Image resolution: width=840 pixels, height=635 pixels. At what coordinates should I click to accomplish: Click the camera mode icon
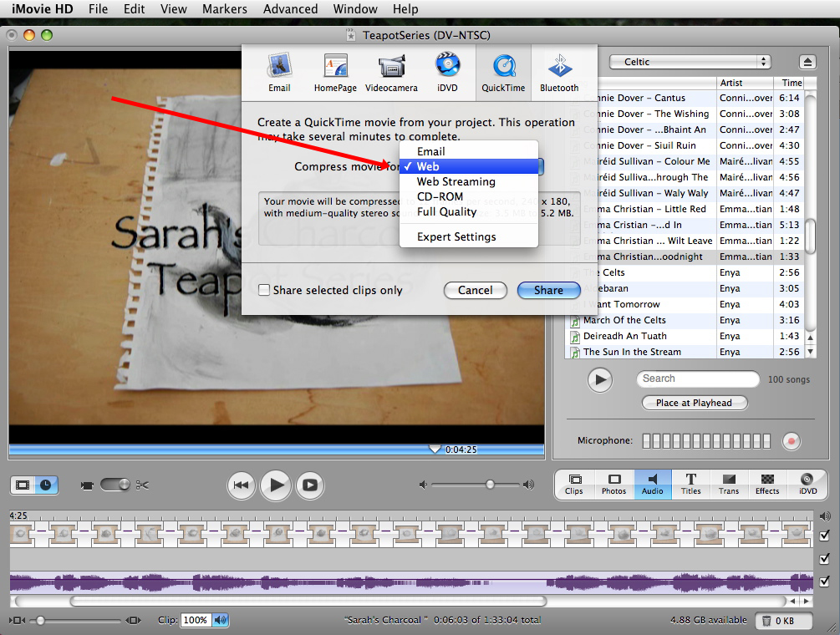click(87, 485)
